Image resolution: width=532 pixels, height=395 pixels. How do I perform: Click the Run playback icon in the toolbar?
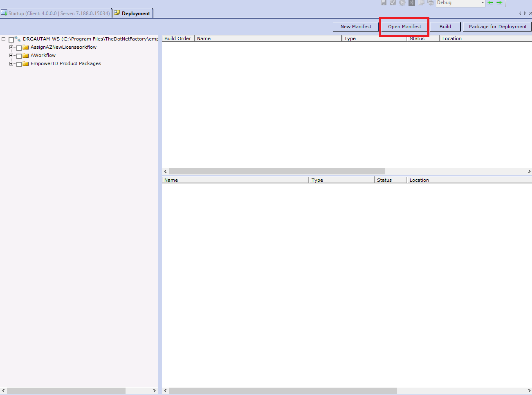[x=402, y=2]
